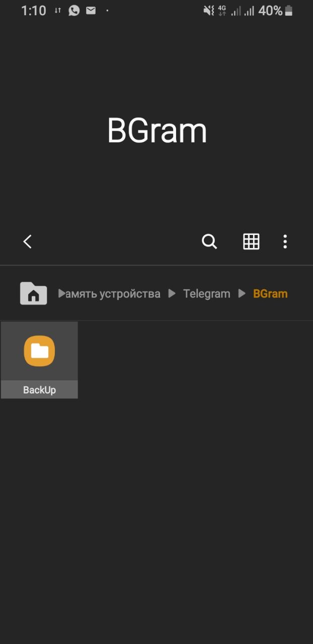Screen dimensions: 313x644
Task: Tap the home folder icon in breadcrumb
Action: [x=33, y=293]
